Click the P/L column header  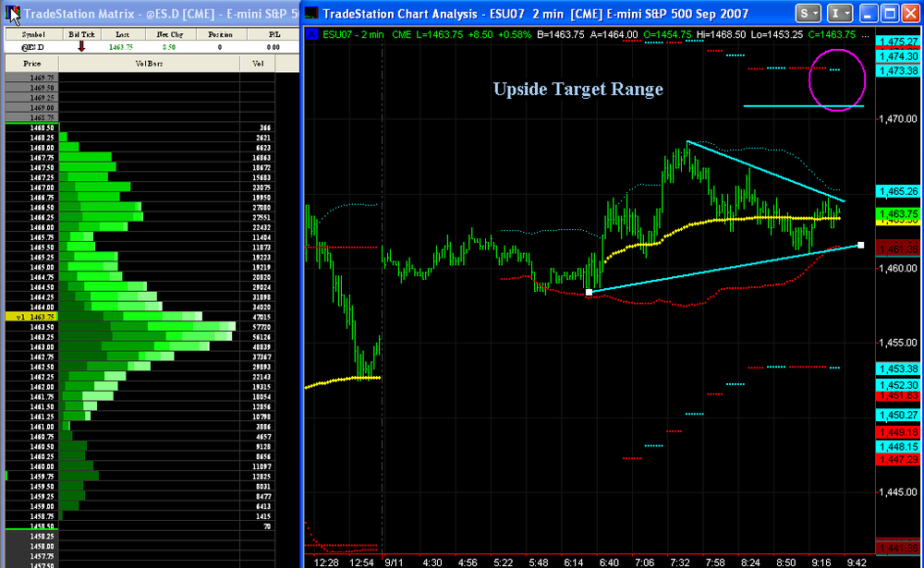(274, 35)
